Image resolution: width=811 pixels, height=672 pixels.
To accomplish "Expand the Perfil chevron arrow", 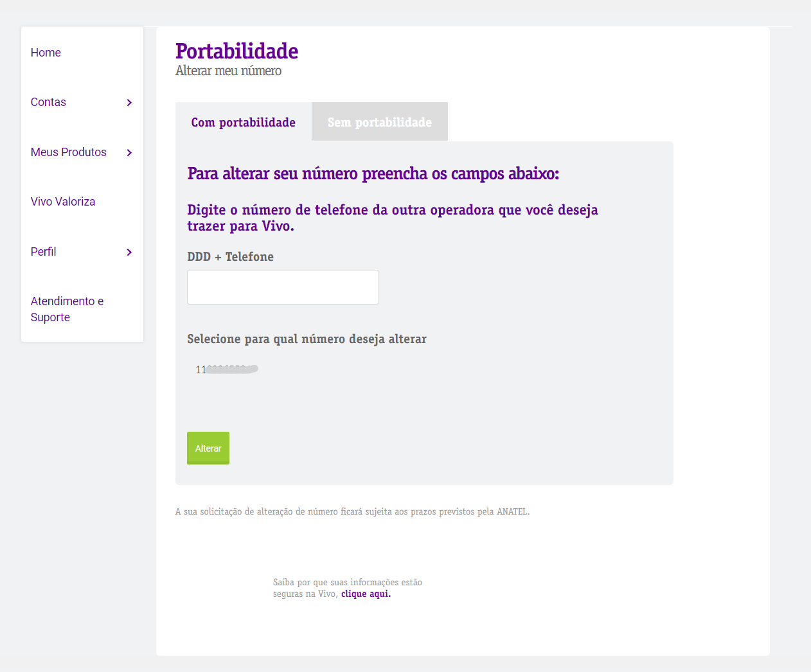I will tap(129, 252).
